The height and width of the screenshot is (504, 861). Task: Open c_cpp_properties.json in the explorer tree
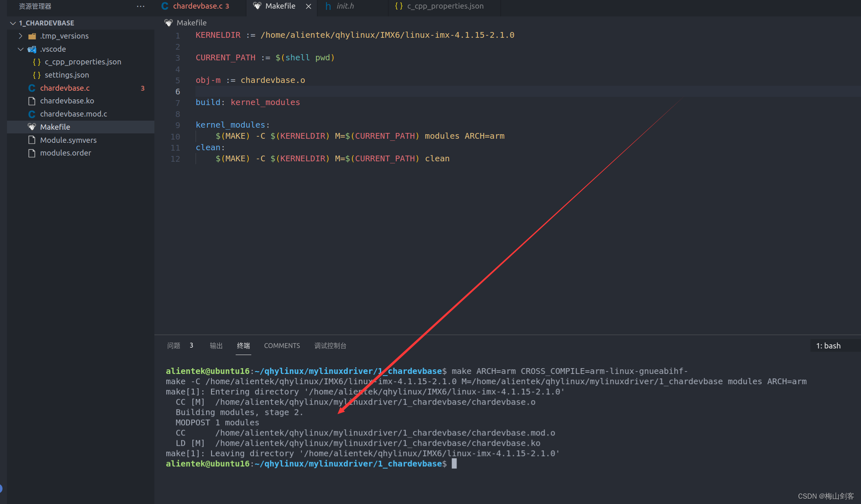coord(83,62)
